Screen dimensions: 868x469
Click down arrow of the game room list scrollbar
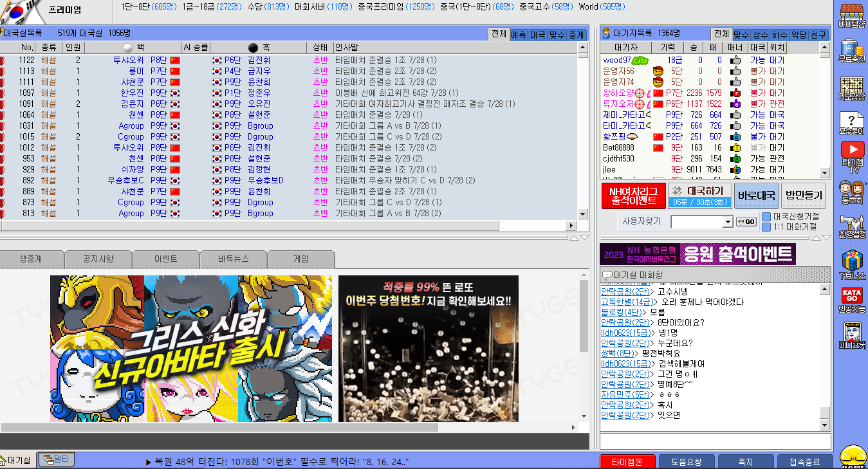pos(583,214)
